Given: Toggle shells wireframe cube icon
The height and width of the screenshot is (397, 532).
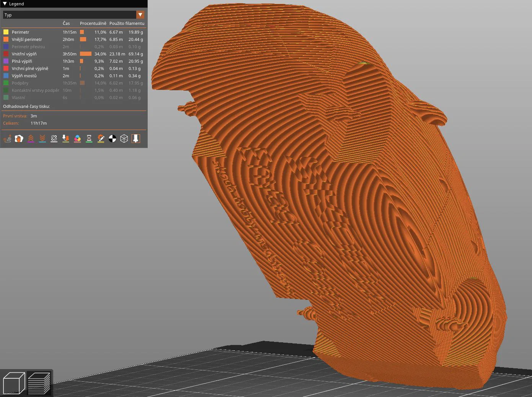Looking at the screenshot, I should point(124,138).
